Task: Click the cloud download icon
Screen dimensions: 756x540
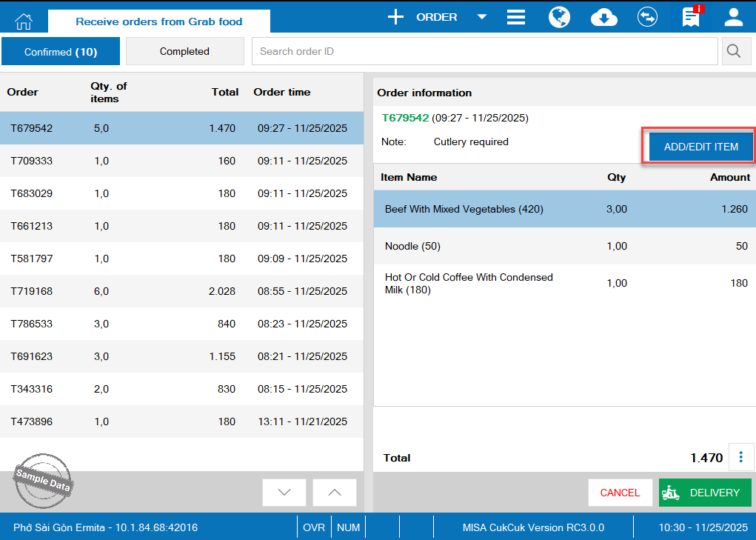Action: coord(604,17)
